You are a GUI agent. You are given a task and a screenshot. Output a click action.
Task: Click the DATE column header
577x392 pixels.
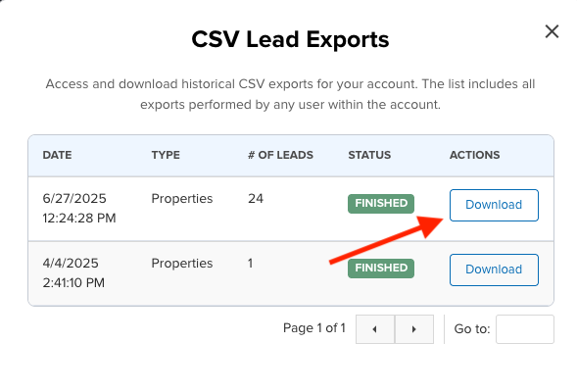[58, 155]
